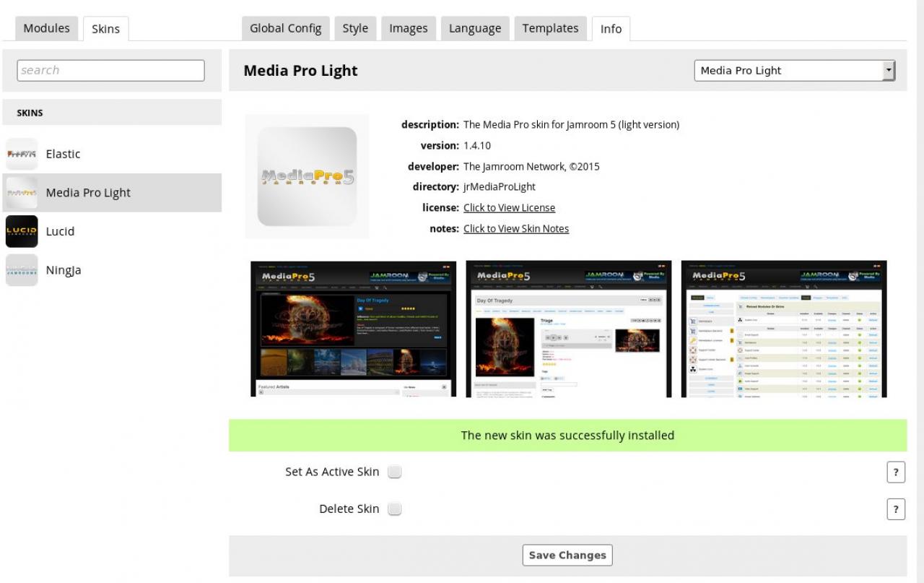This screenshot has width=924, height=583.
Task: Open the Templates tab
Action: (x=551, y=28)
